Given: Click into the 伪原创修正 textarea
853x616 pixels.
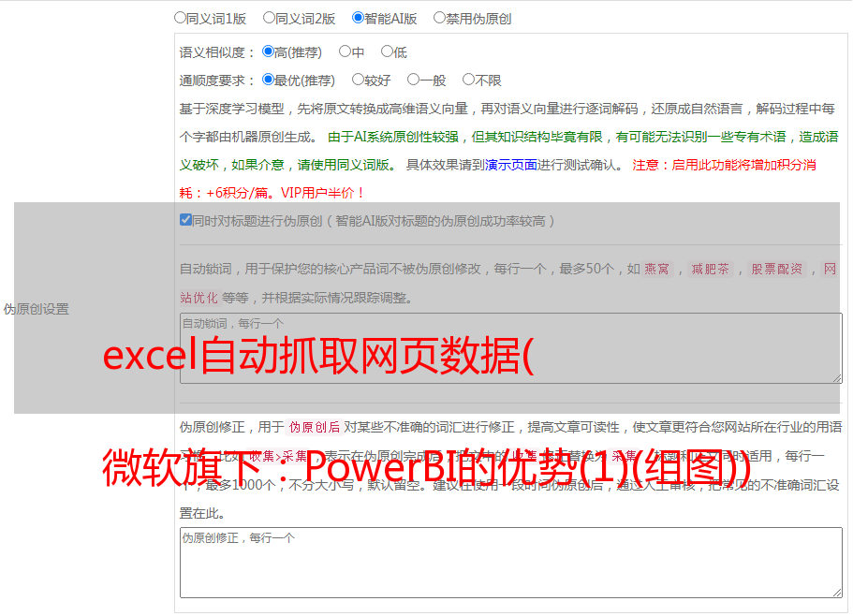Looking at the screenshot, I should tap(511, 563).
